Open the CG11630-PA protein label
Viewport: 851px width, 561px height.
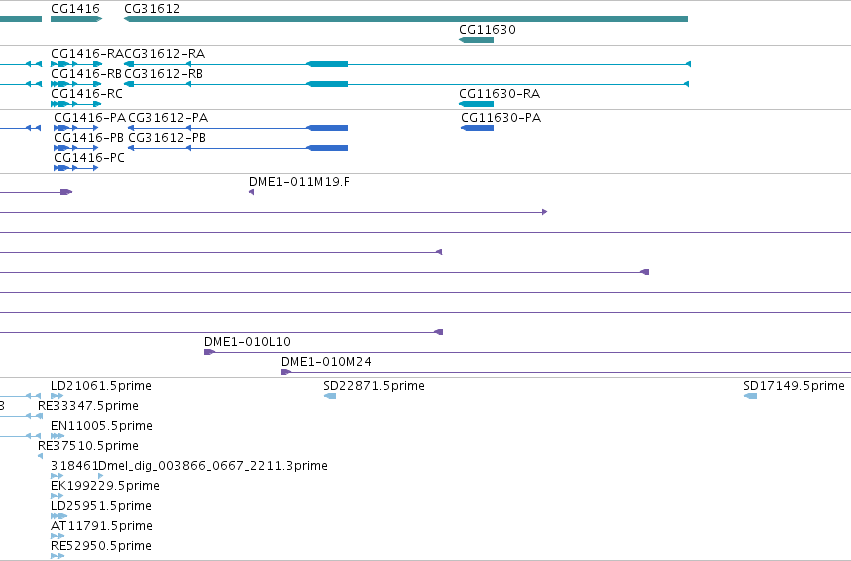501,118
